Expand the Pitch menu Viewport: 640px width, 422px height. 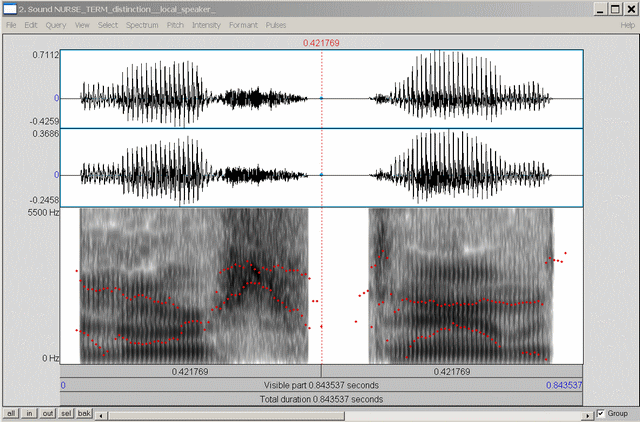point(175,24)
